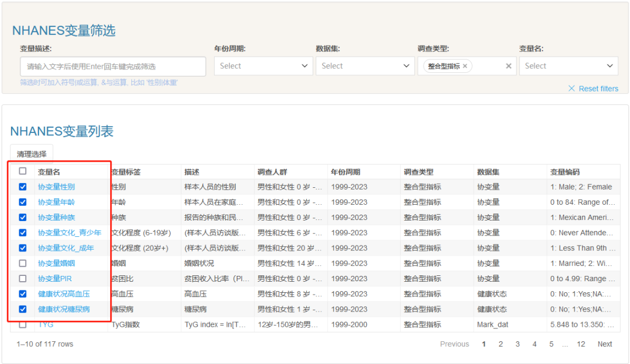Check the 协变量婚姻 row checkbox
This screenshot has height=364, width=630.
click(23, 263)
